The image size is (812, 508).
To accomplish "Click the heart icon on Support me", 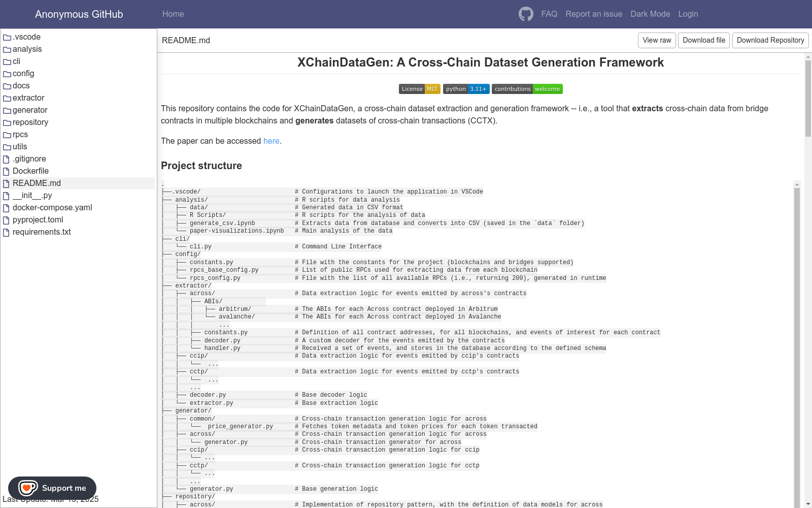I will (x=27, y=488).
